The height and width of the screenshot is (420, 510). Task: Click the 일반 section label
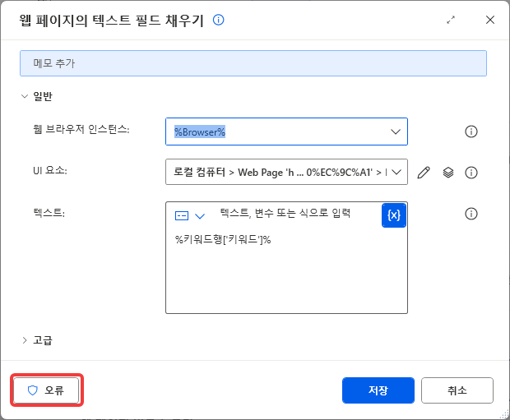click(x=43, y=96)
